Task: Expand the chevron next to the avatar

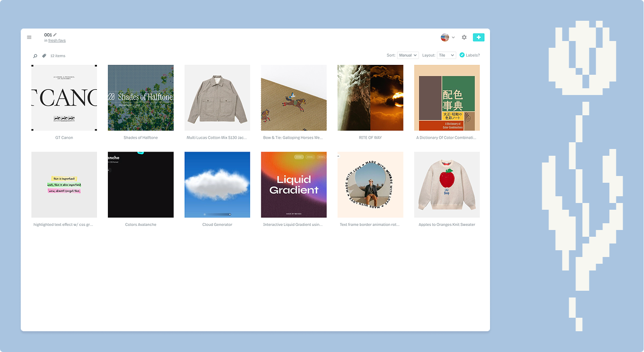Action: [453, 37]
